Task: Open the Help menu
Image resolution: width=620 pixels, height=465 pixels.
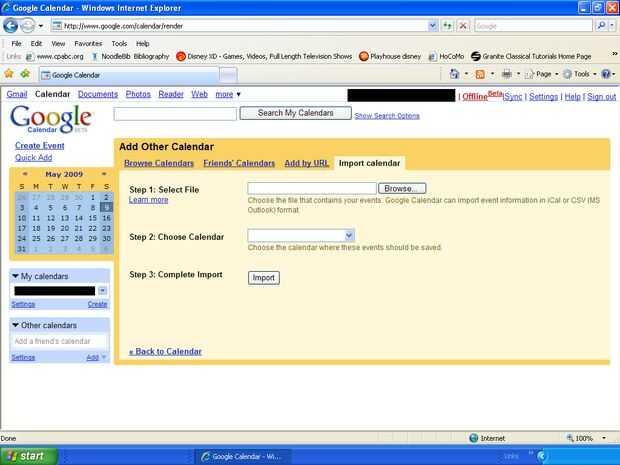Action: pyautogui.click(x=142, y=43)
